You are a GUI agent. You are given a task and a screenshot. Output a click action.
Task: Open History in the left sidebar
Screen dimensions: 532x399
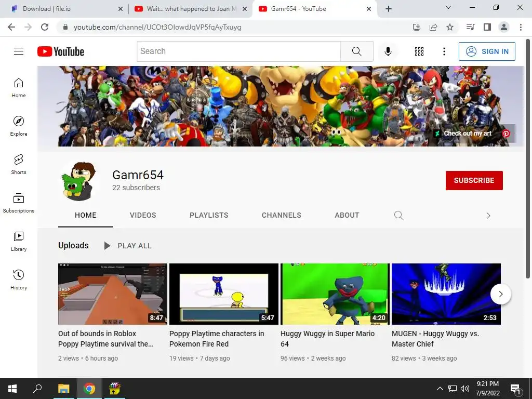[x=19, y=280]
